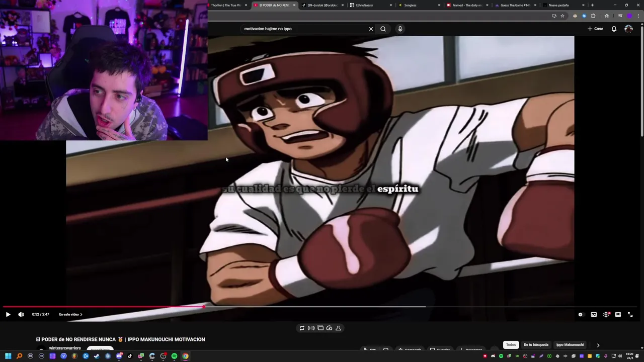Expand the 'En este vídeo' chapters chevron
Image resolution: width=644 pixels, height=362 pixels.
[x=81, y=314]
